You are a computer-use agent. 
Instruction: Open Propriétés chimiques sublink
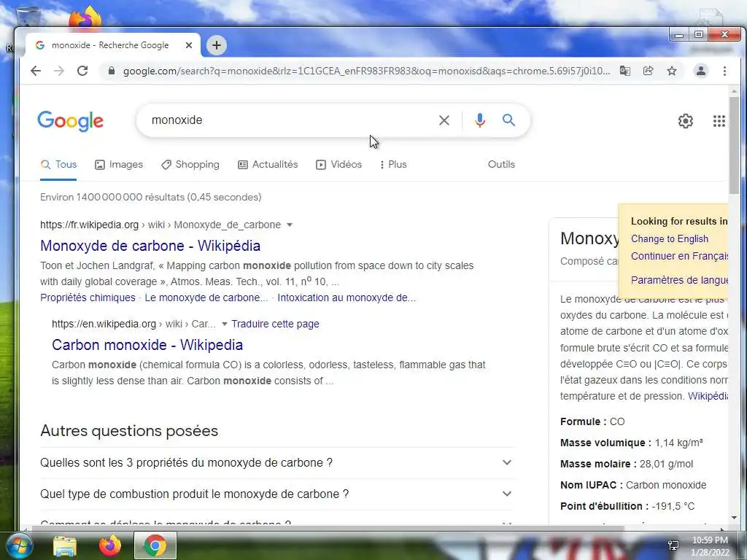tap(88, 297)
